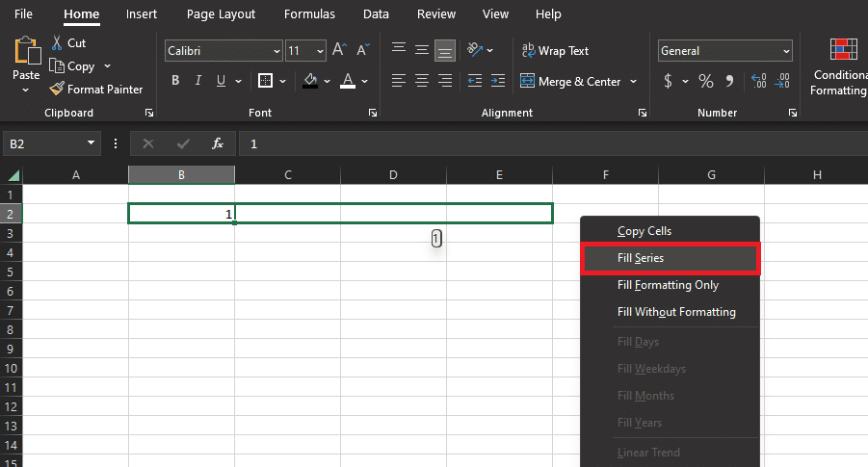Open the Merge & Center dropdown arrow
Screen dimensions: 868x467
coord(633,82)
